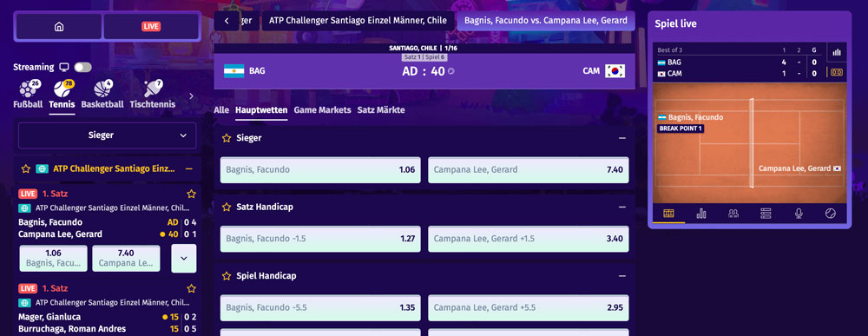
Task: Switch to Satz Märkte tab
Action: point(381,110)
